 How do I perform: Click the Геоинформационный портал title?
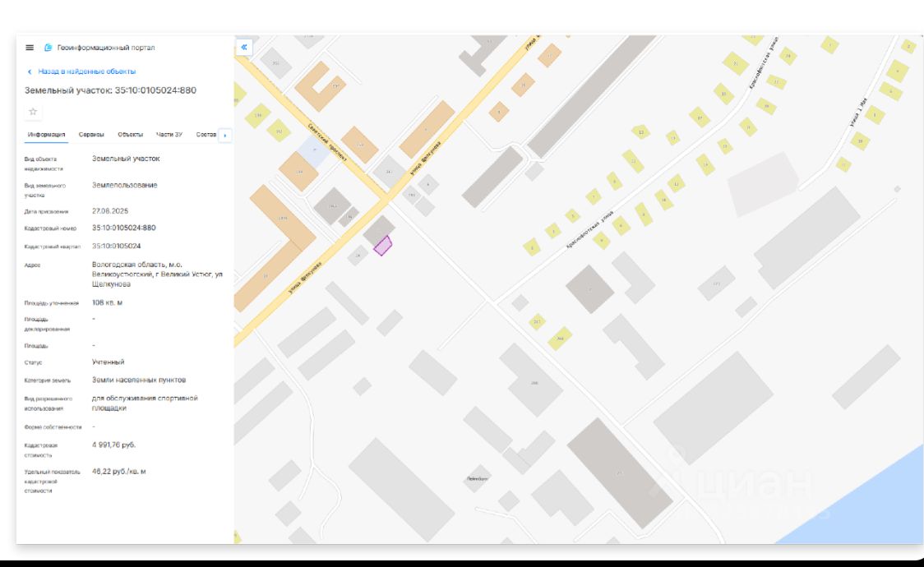tap(106, 48)
